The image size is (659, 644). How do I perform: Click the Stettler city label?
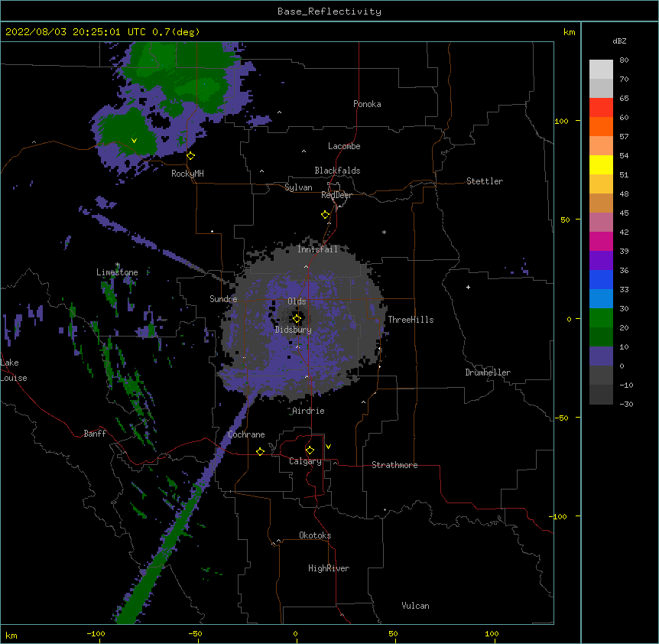485,181
